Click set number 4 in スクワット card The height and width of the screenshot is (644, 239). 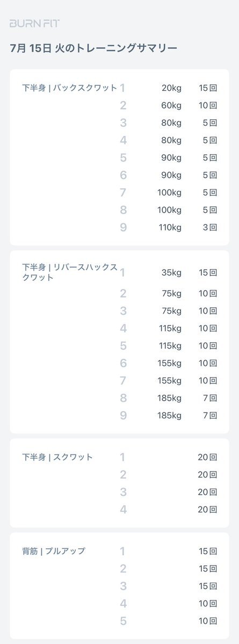tap(123, 510)
